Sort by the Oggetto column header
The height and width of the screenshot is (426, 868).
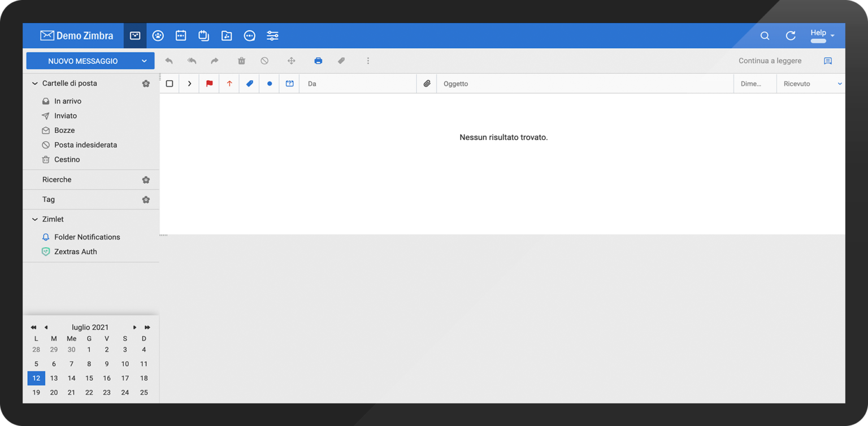[585, 84]
